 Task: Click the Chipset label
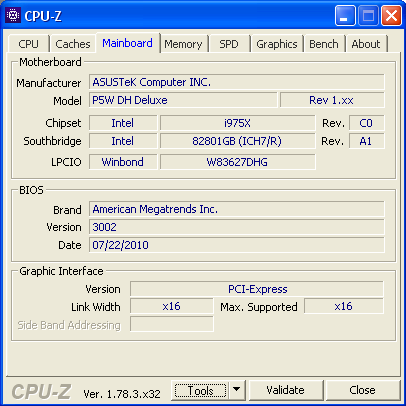pyautogui.click(x=63, y=123)
